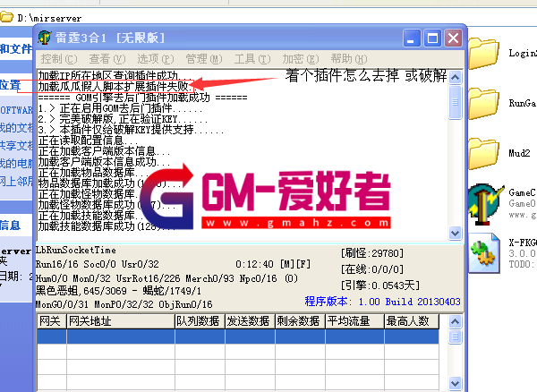Click the 队列数据 column header
The image size is (537, 392).
tap(200, 321)
